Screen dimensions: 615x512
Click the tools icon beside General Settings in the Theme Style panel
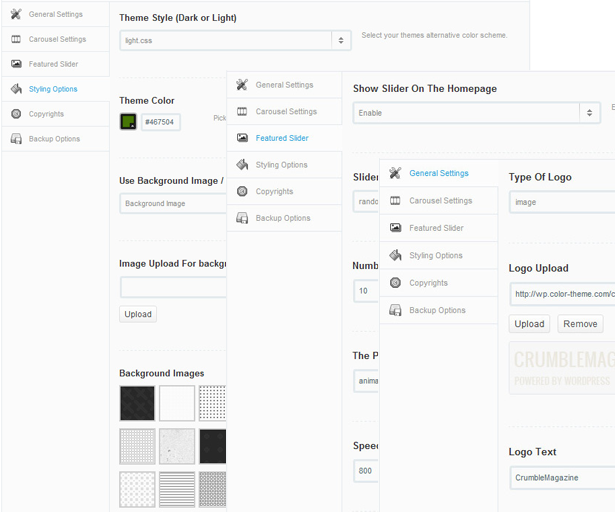[x=16, y=15]
